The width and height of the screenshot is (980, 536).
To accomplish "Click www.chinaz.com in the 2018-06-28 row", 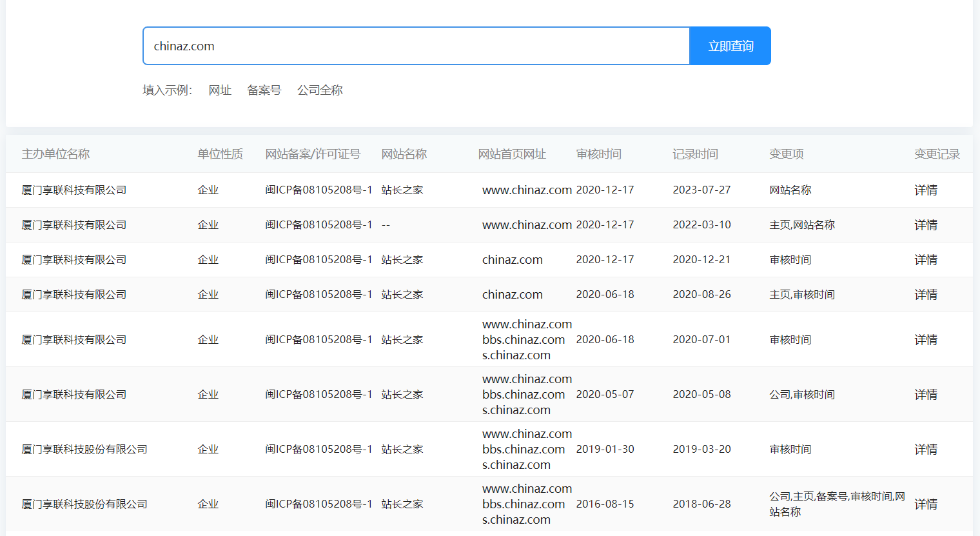I will click(x=527, y=489).
